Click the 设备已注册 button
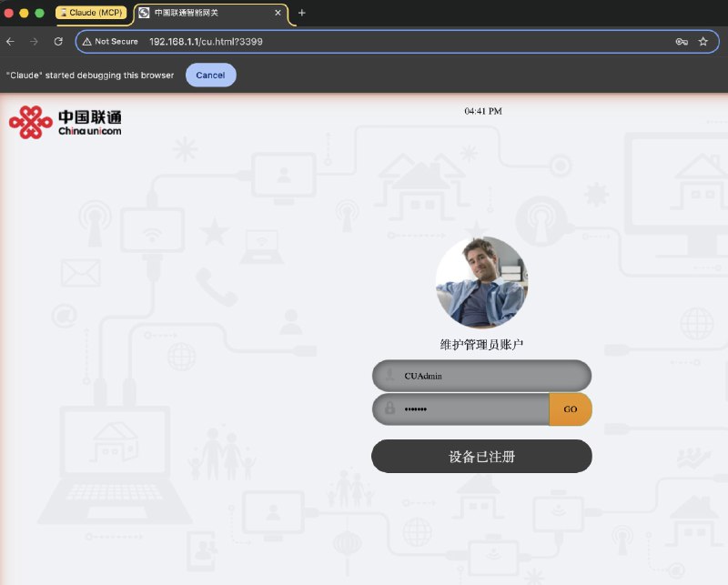 [x=481, y=457]
